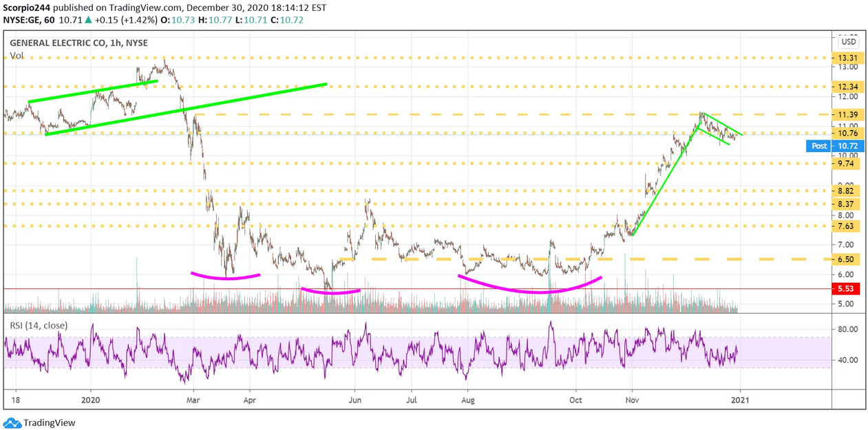Click the 7.00 price axis tick
Screen dimensions: 868x430
[x=846, y=245]
